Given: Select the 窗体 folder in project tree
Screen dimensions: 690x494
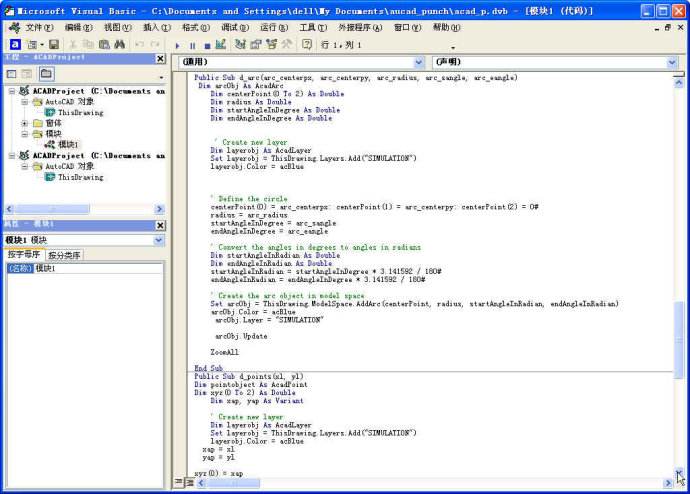Looking at the screenshot, I should pyautogui.click(x=53, y=123).
